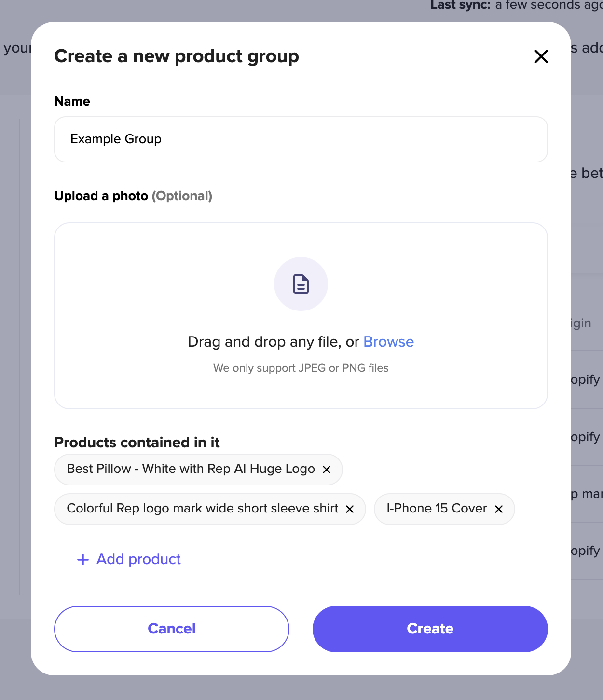Image resolution: width=603 pixels, height=700 pixels.
Task: Click the Products contained in it heading
Action: 137,443
